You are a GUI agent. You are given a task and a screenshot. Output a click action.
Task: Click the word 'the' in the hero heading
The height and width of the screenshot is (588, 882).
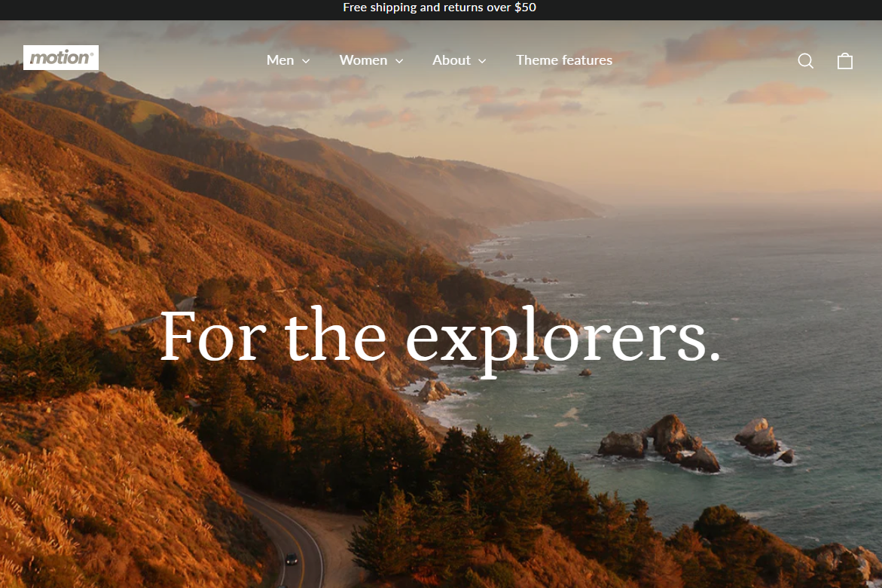point(335,336)
